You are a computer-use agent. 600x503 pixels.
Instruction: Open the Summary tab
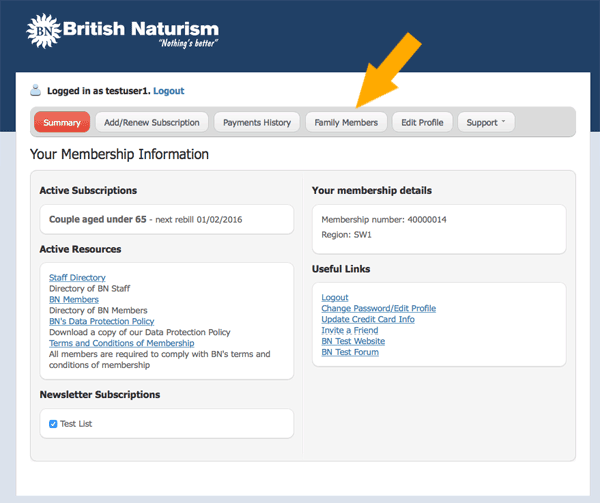[62, 122]
